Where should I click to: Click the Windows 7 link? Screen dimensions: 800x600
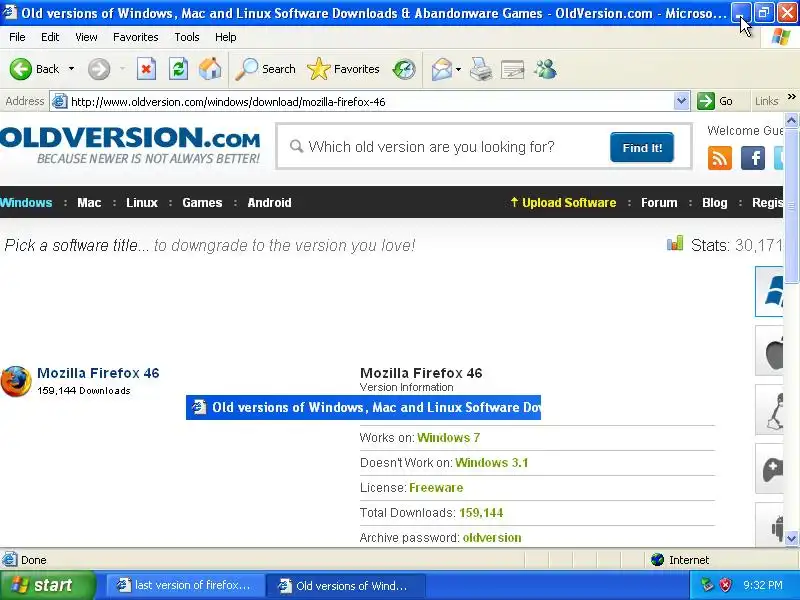click(x=448, y=438)
